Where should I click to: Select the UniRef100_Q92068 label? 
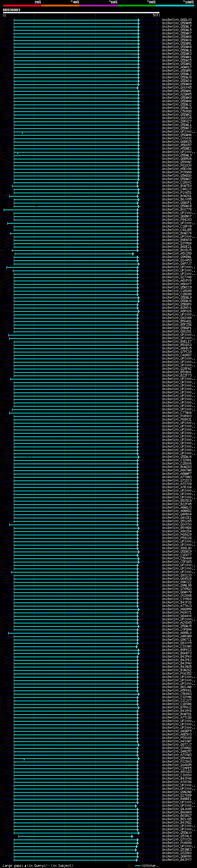point(176,318)
